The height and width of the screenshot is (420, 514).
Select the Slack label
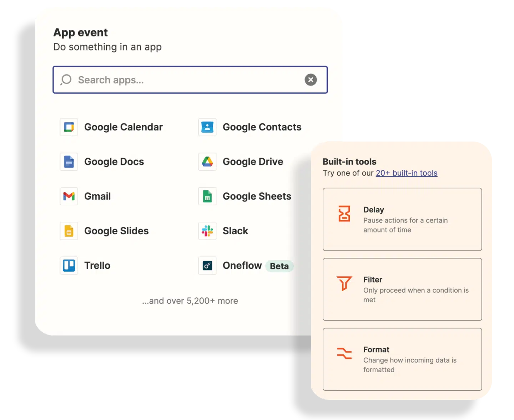click(x=235, y=231)
